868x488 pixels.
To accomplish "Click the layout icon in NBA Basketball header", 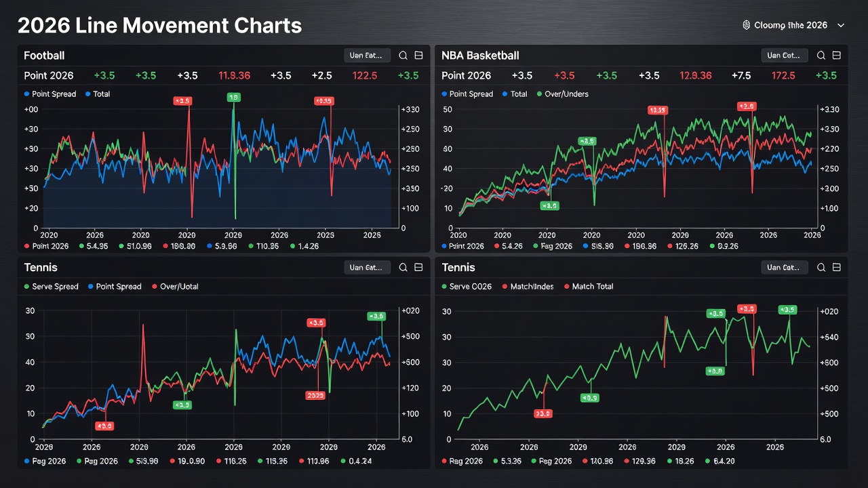I will pos(836,56).
